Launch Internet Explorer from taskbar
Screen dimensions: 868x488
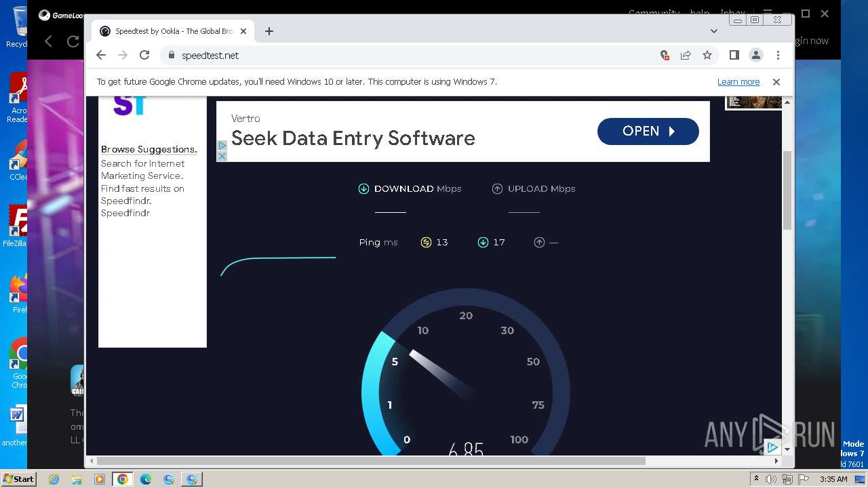(54, 479)
